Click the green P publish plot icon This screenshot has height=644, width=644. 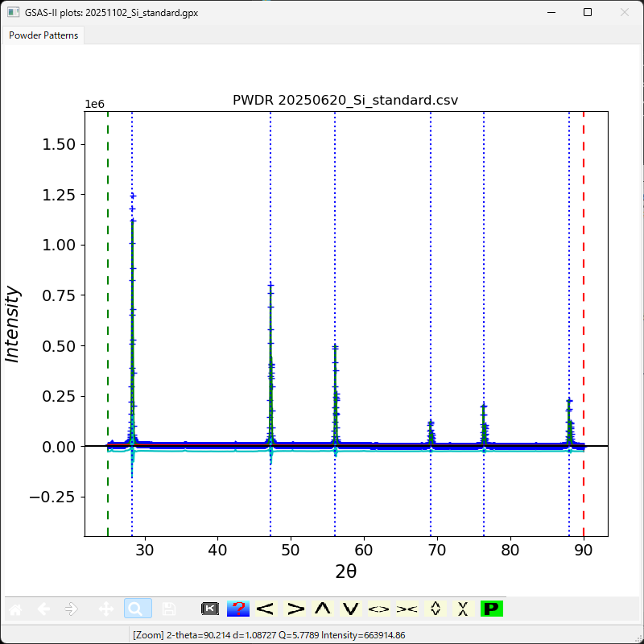click(x=491, y=609)
